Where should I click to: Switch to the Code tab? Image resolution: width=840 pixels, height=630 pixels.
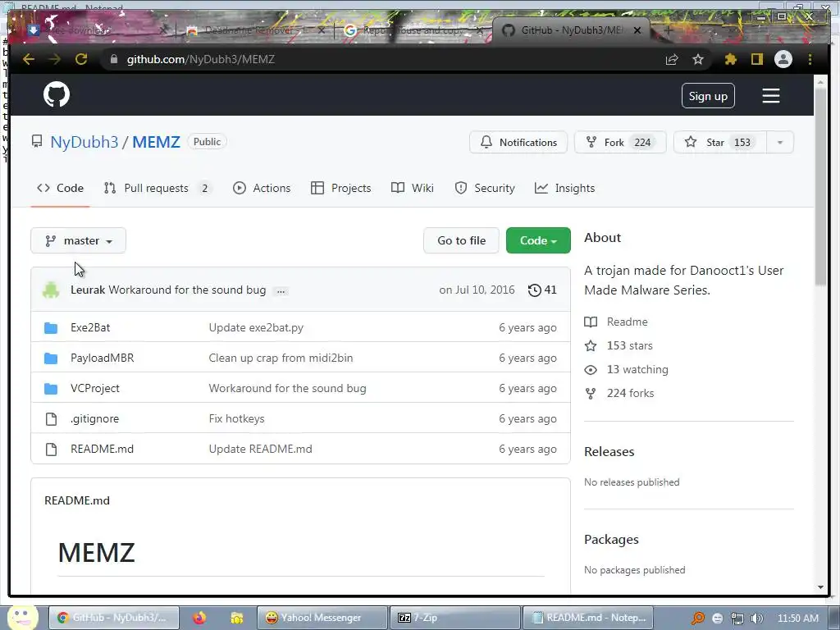coord(60,188)
